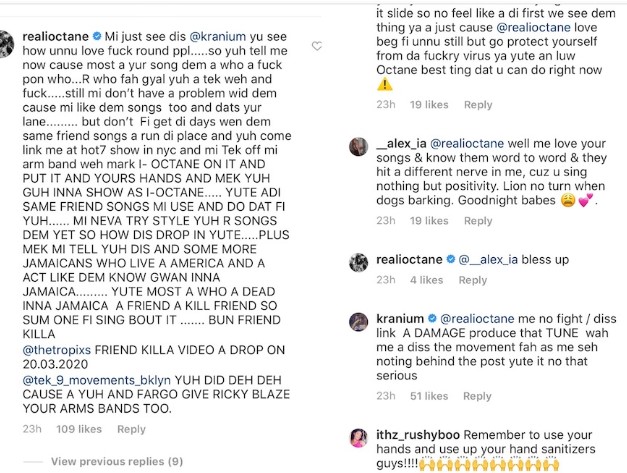This screenshot has width=627, height=473.
Task: Click realioctane's avatar beside the 'bless up' reply
Action: point(358,261)
